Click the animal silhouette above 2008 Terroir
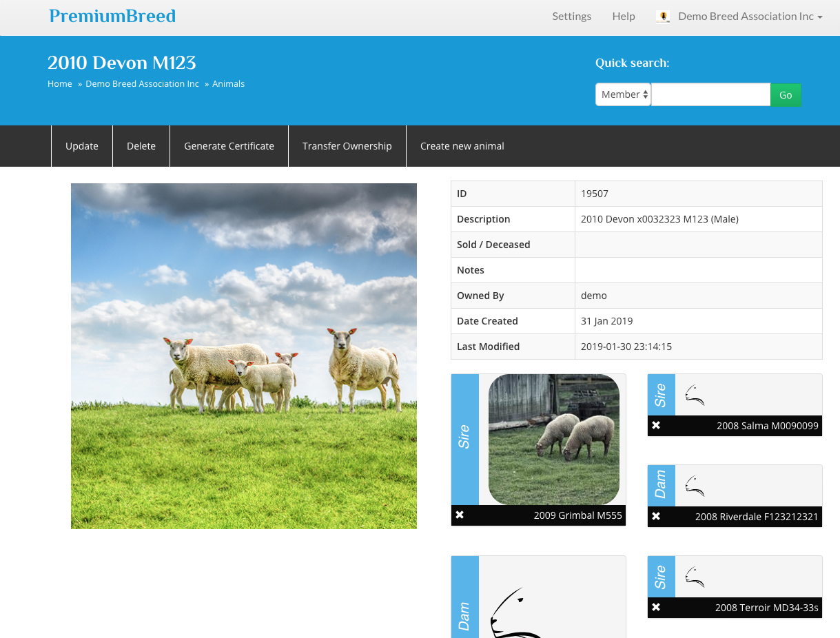840x638 pixels. (695, 577)
